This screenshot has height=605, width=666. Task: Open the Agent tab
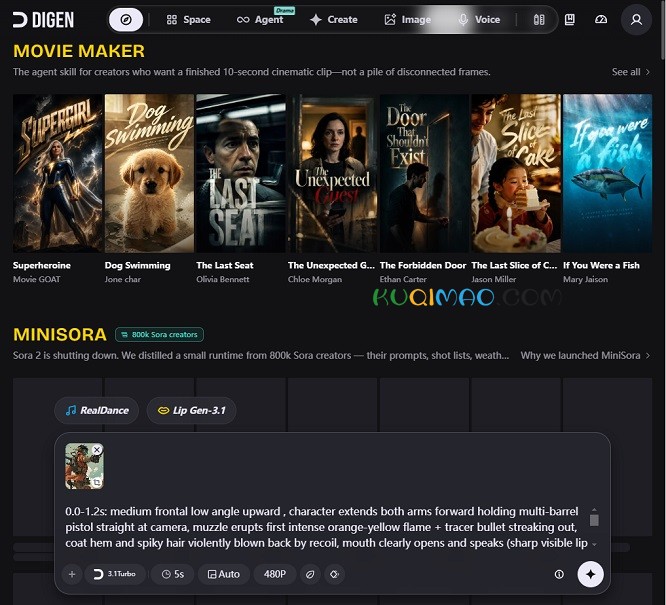point(260,20)
